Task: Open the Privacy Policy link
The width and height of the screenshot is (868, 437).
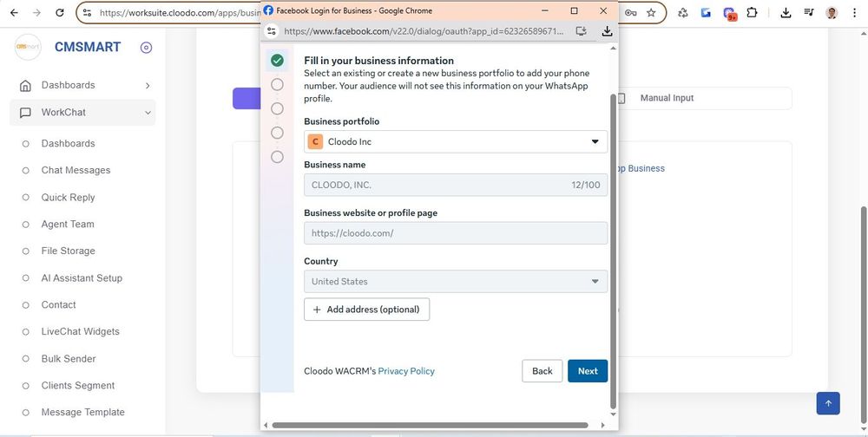Action: click(406, 371)
